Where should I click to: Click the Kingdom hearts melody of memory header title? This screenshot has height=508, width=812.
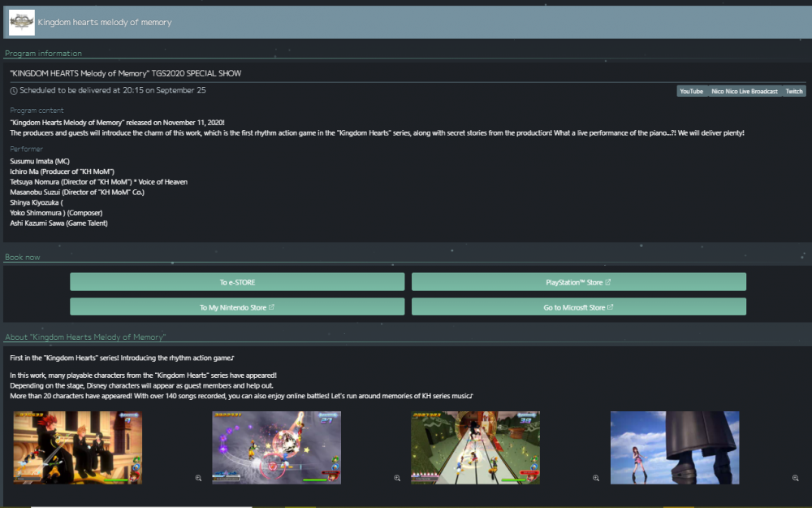coord(105,23)
